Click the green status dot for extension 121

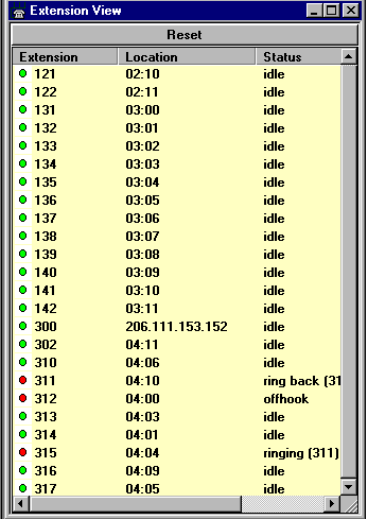pyautogui.click(x=23, y=73)
